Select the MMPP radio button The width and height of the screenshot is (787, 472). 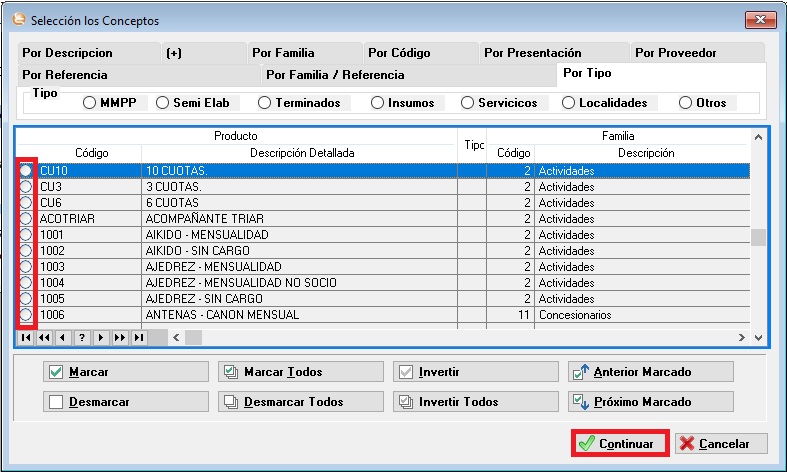90,103
